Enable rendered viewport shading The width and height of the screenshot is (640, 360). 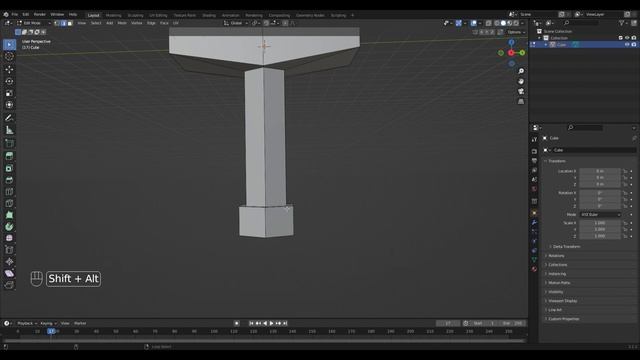(x=516, y=23)
